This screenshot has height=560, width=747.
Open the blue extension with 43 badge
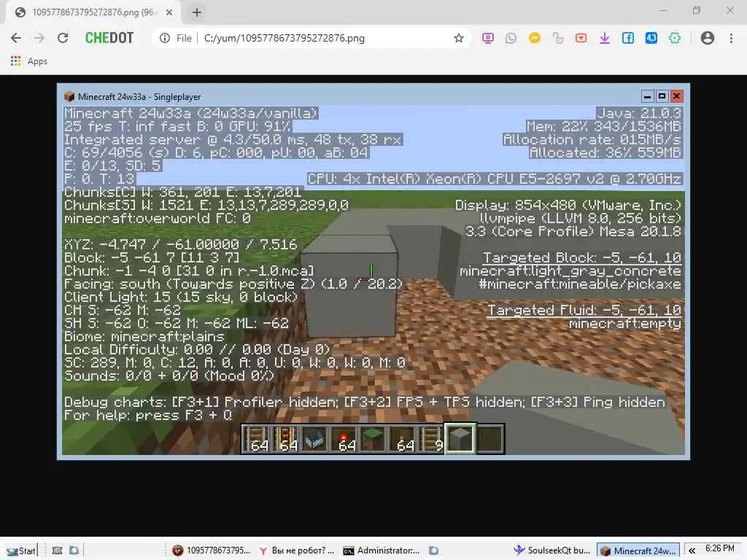651,38
